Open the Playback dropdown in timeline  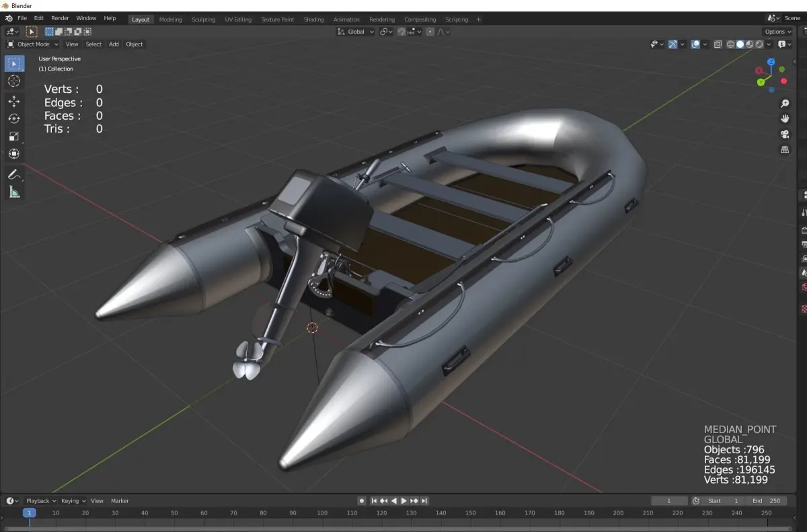tap(40, 501)
